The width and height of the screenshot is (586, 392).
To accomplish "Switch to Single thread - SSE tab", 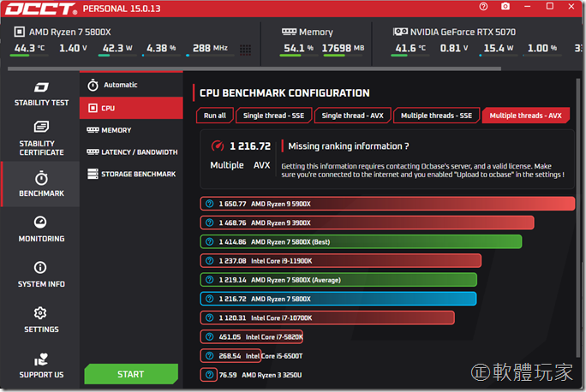I will [x=274, y=116].
